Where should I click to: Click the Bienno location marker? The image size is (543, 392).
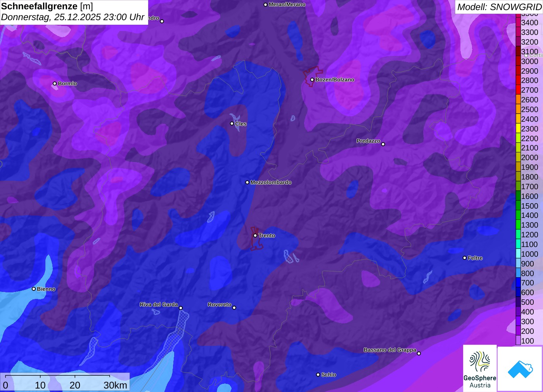[34, 289]
